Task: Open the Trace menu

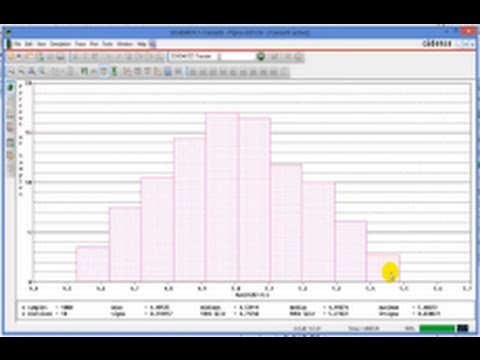Action: click(x=80, y=44)
